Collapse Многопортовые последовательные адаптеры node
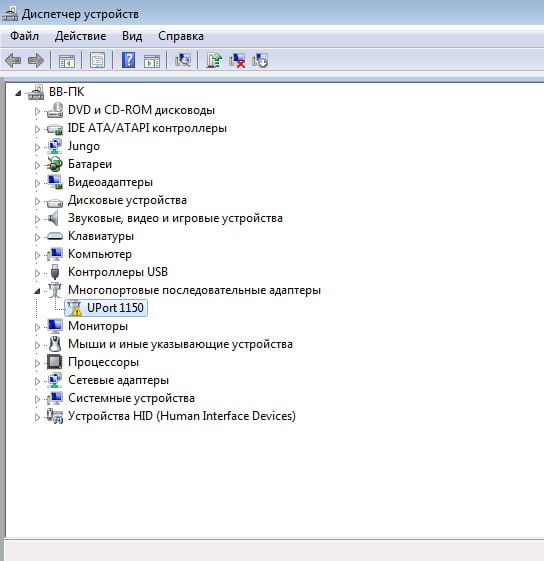544x561 pixels. tap(37, 291)
